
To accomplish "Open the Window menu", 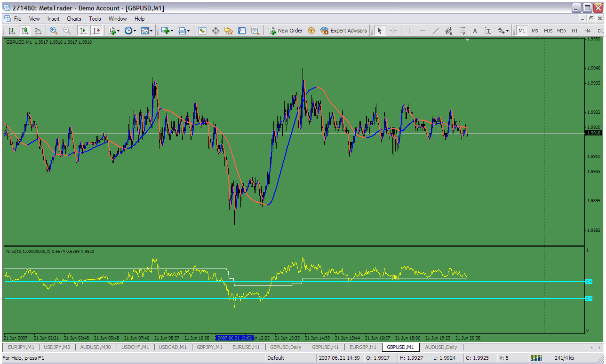I will (118, 19).
